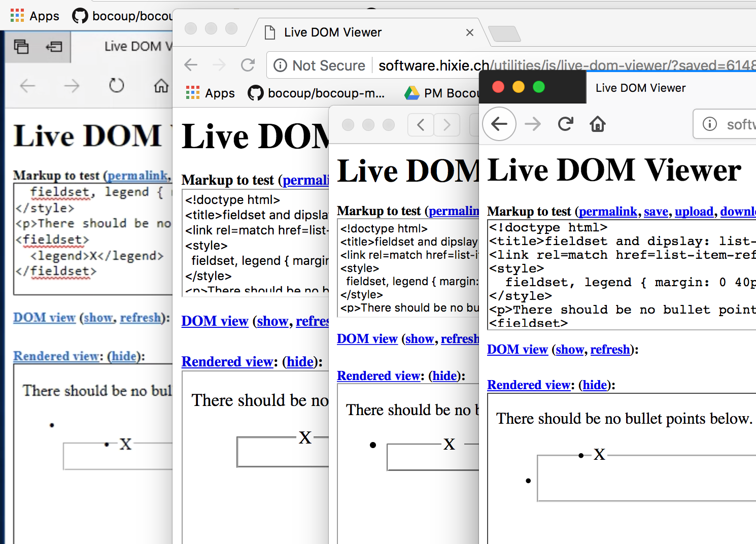756x544 pixels.
Task: Open the PM Bocoup Google Drive bookmark
Action: pos(441,93)
